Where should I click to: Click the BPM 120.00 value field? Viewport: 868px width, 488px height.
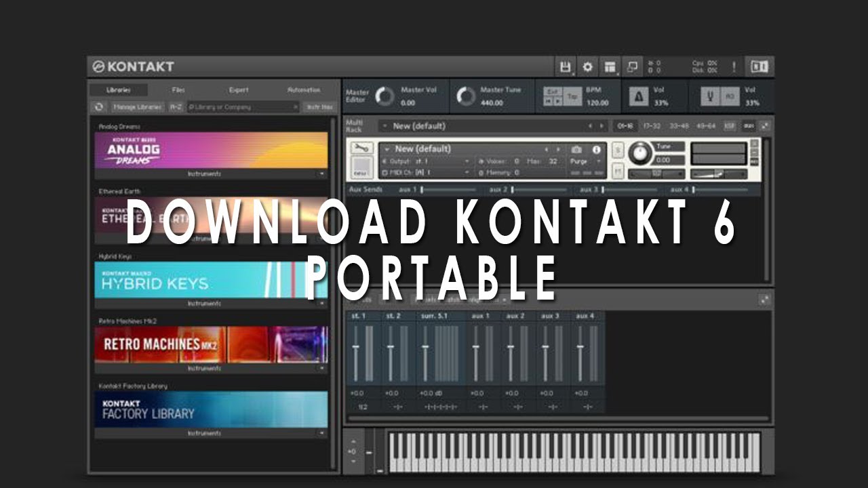coord(597,103)
